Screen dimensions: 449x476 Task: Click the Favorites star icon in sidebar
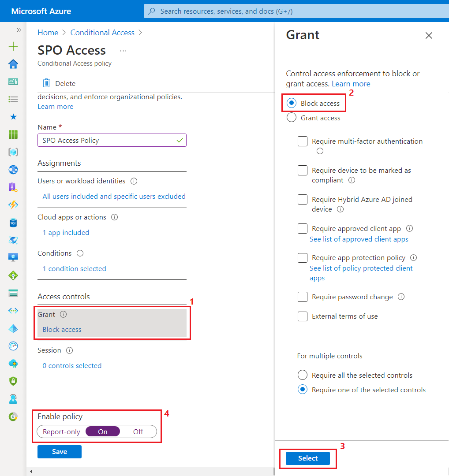(13, 117)
